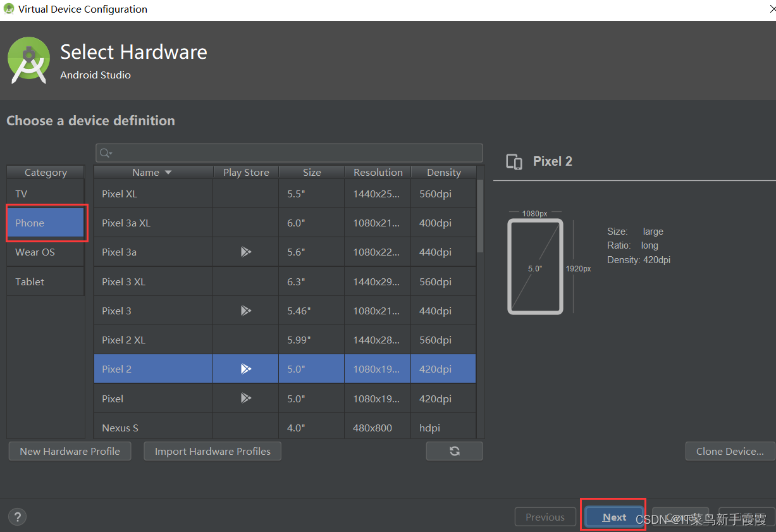Click the Previous button
Viewport: 776px width, 532px height.
tap(545, 517)
